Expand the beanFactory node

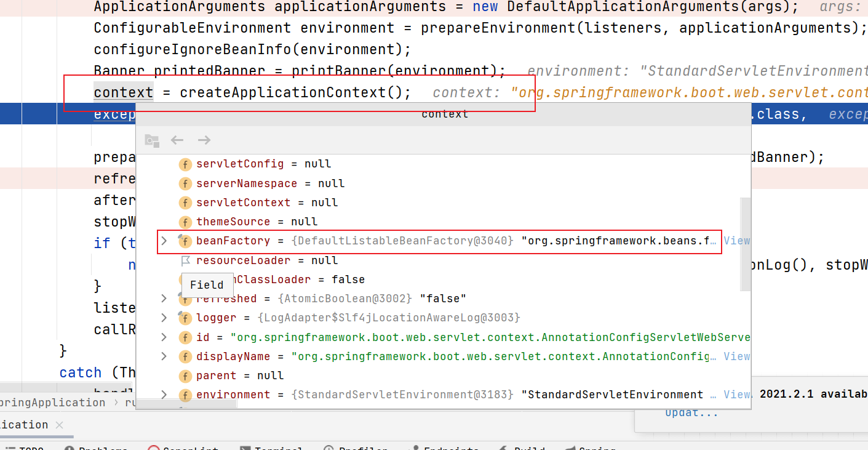164,241
